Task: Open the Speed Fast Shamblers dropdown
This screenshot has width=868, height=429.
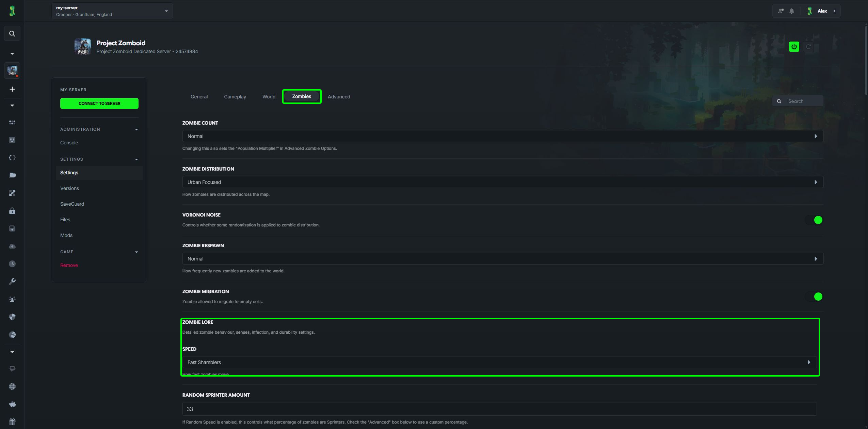Action: click(x=499, y=362)
